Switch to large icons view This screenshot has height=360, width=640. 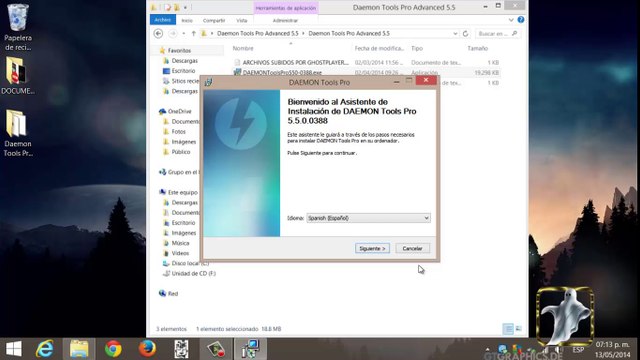tap(519, 329)
